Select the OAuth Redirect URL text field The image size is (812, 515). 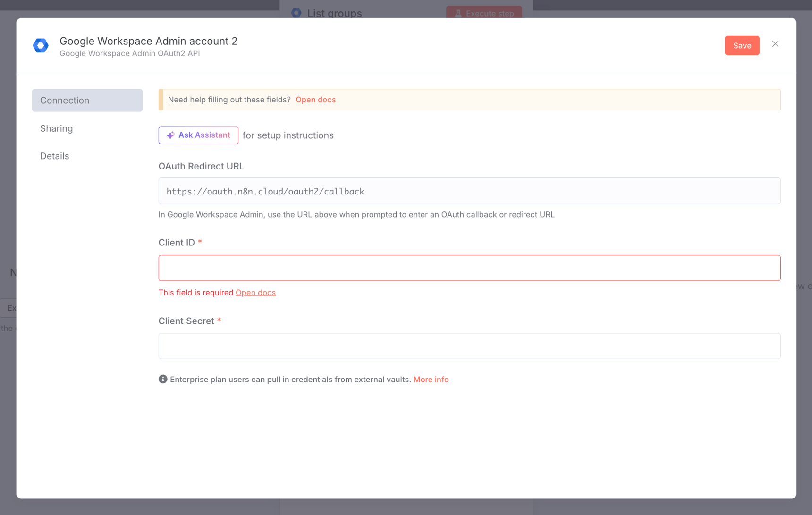tap(469, 191)
